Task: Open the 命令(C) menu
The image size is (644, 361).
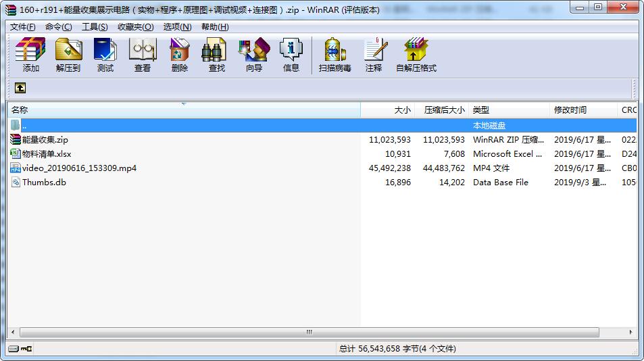Action: 58,26
